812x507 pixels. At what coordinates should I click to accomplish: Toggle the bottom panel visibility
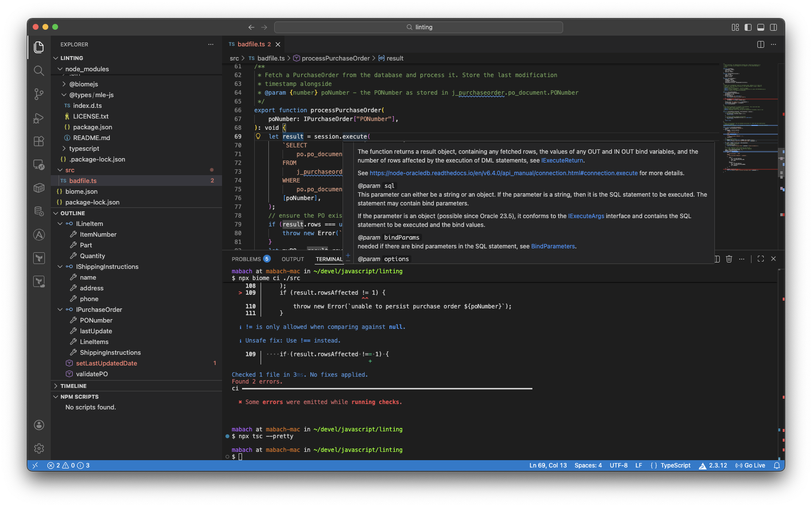pos(761,27)
